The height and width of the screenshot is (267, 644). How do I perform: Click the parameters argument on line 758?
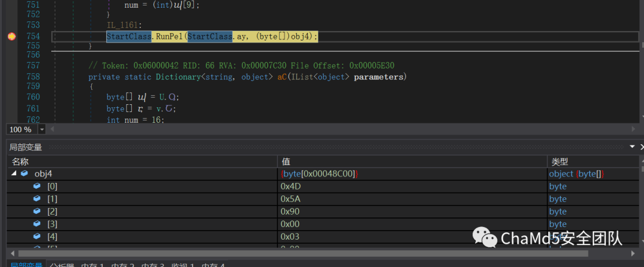[379, 77]
